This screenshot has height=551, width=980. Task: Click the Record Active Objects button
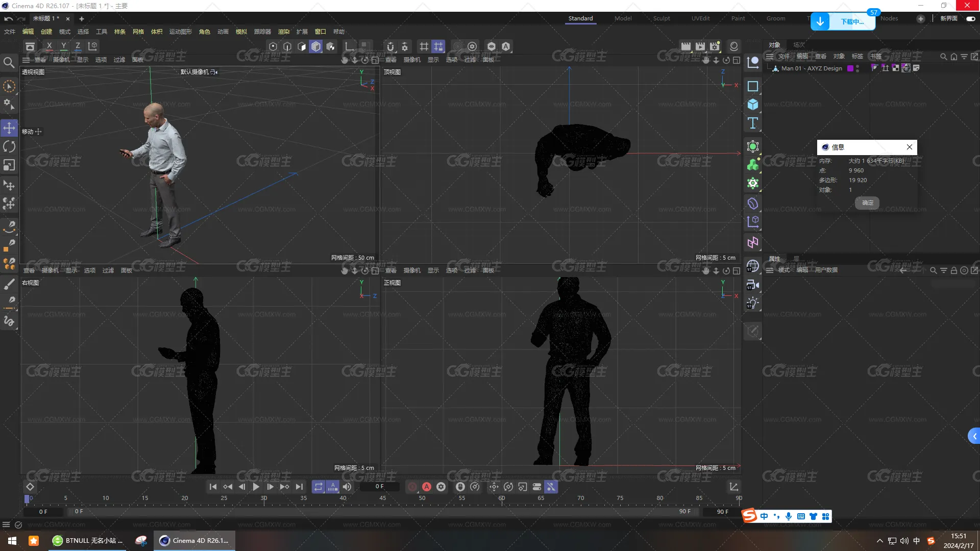[412, 487]
